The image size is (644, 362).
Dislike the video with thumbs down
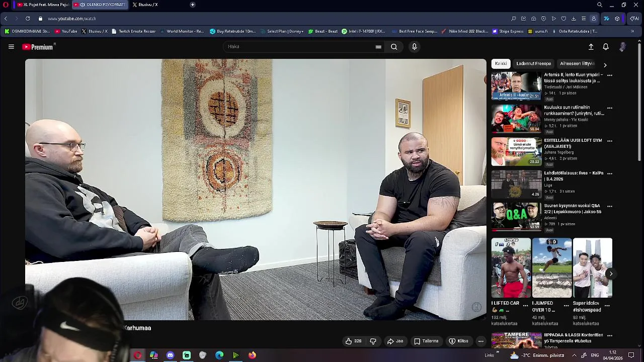(x=373, y=341)
